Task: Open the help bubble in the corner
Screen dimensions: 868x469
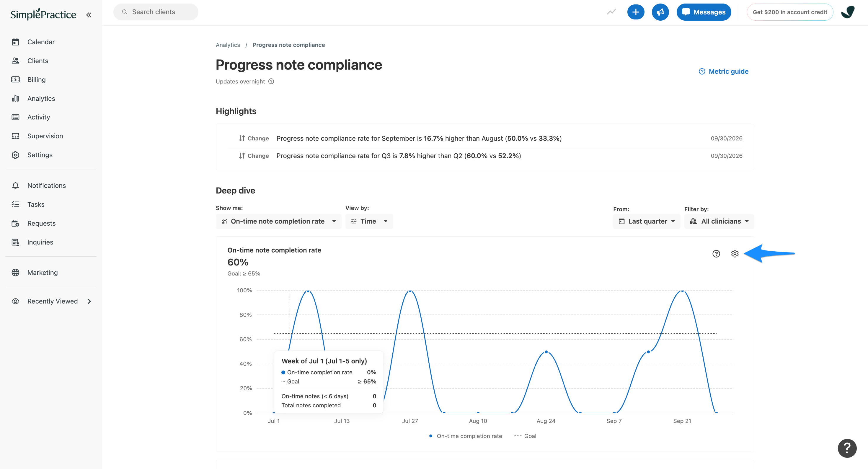Action: 847,448
